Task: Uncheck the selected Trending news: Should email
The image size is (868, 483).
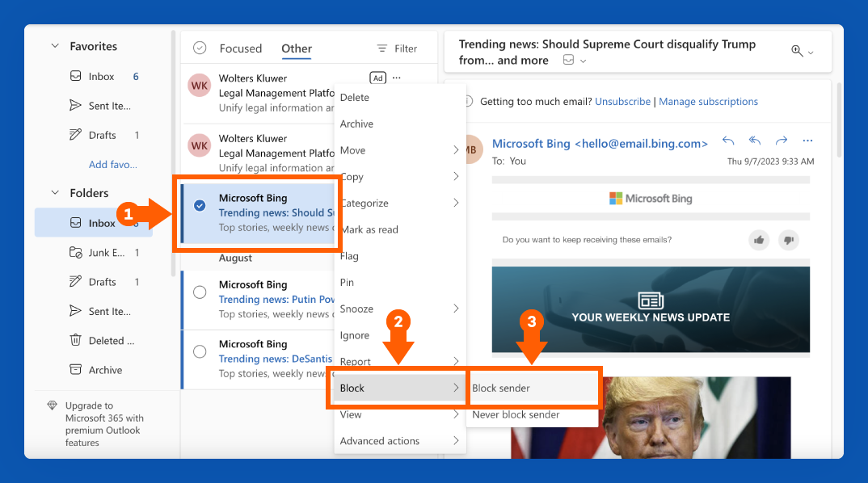Action: point(200,206)
